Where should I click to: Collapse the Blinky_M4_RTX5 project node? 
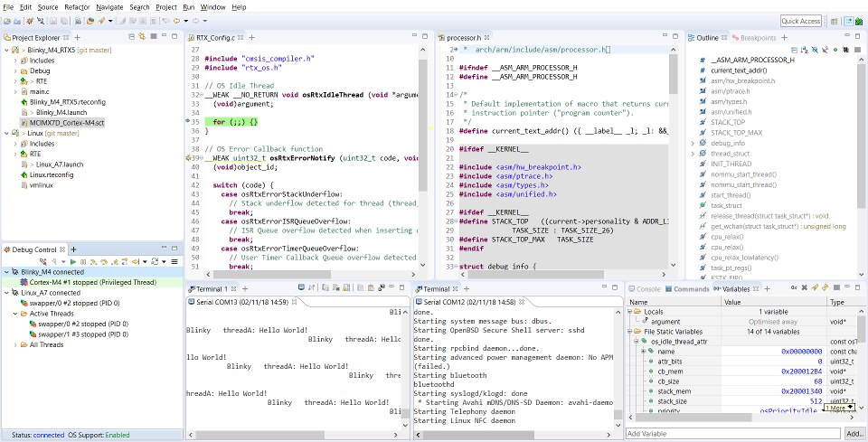coord(8,50)
